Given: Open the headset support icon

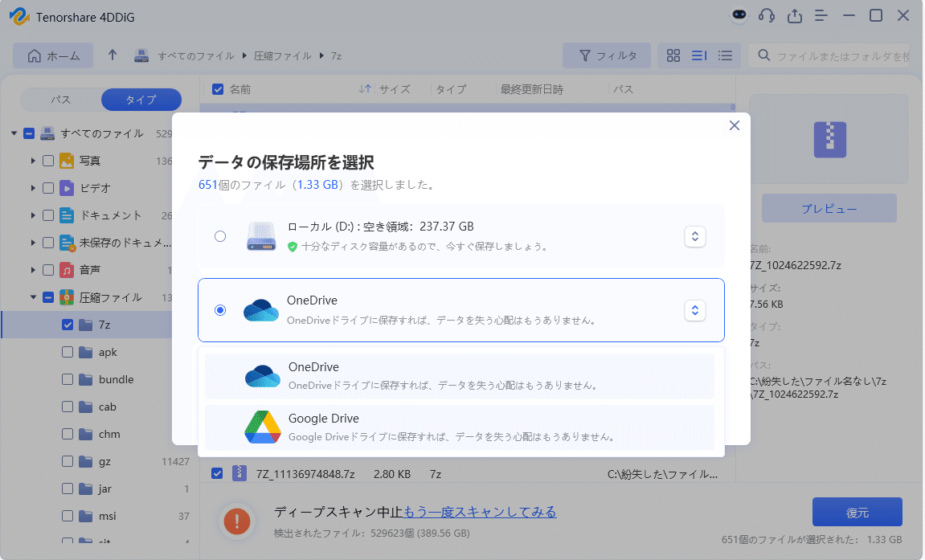Looking at the screenshot, I should coord(767,15).
